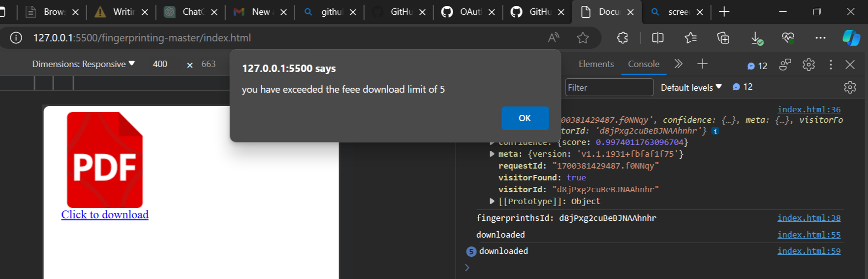The image size is (868, 279).
Task: Close the ChatGPT tab
Action: coord(215,12)
